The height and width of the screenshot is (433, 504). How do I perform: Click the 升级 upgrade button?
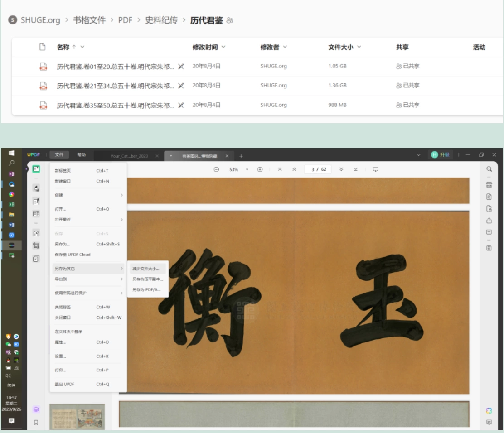coord(440,155)
